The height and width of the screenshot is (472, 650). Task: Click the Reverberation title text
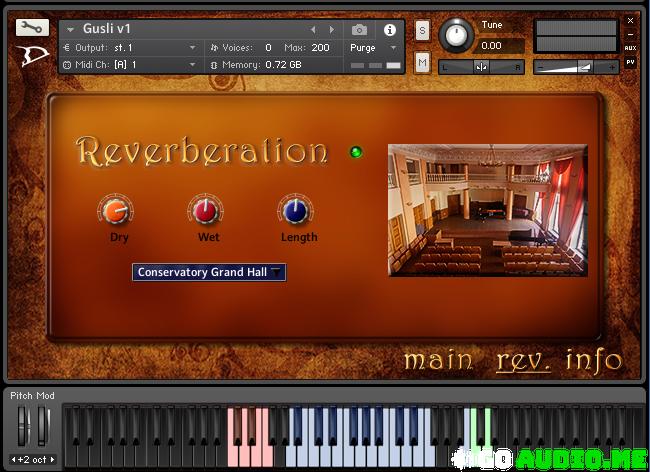point(202,151)
